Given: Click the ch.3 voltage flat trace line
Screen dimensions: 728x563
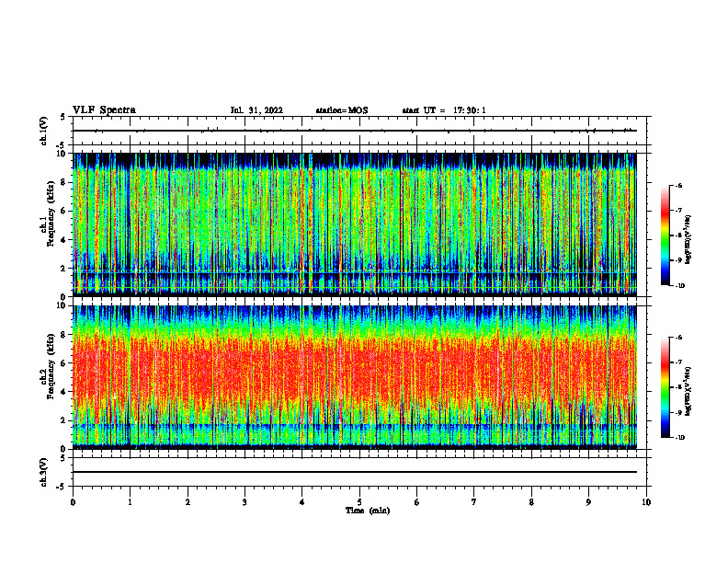Looking at the screenshot, I should pos(355,472).
